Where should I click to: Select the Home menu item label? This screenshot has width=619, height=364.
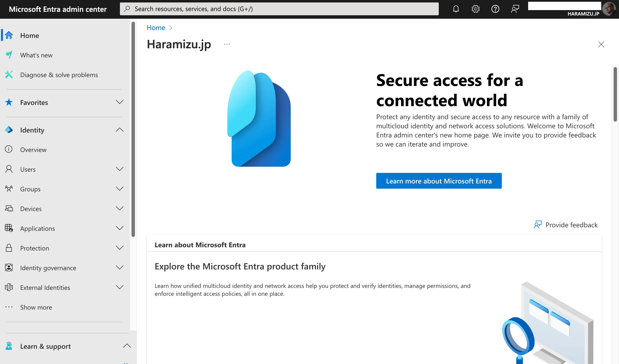pyautogui.click(x=30, y=35)
